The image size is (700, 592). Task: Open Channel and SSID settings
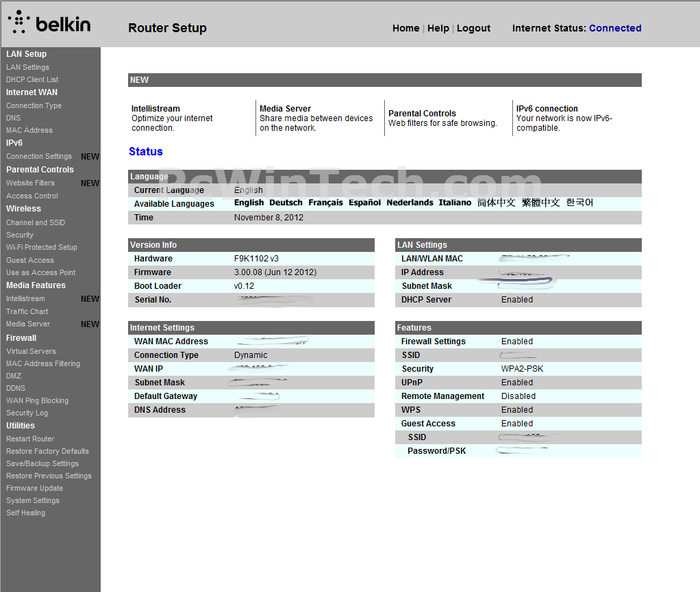tap(36, 222)
